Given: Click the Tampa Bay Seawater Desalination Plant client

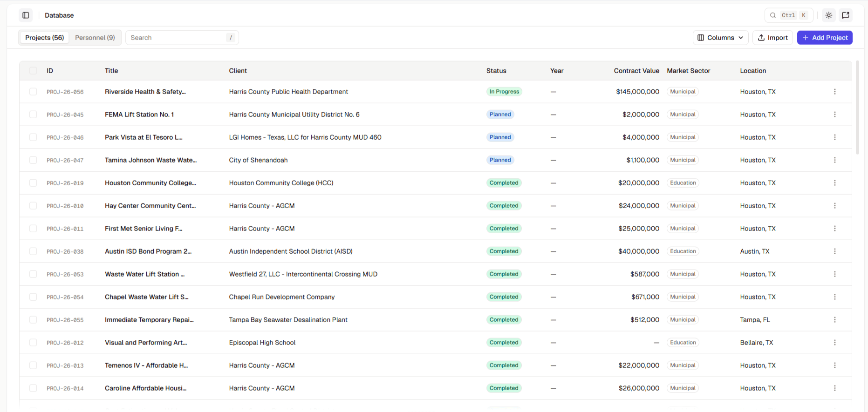Looking at the screenshot, I should click(288, 320).
